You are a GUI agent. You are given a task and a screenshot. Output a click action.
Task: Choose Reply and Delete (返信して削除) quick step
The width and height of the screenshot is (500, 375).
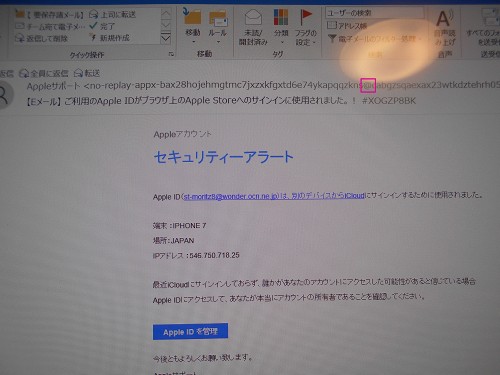[41, 38]
